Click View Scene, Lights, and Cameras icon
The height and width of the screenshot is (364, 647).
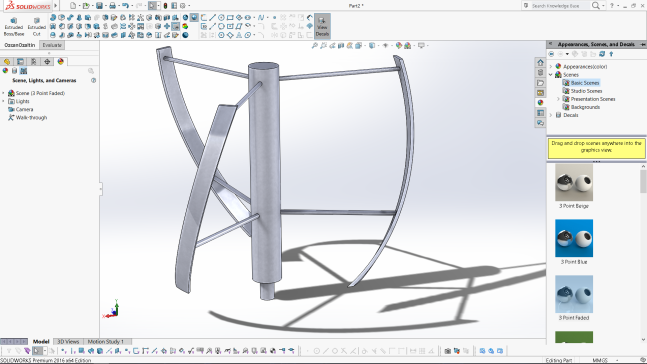coord(24,71)
